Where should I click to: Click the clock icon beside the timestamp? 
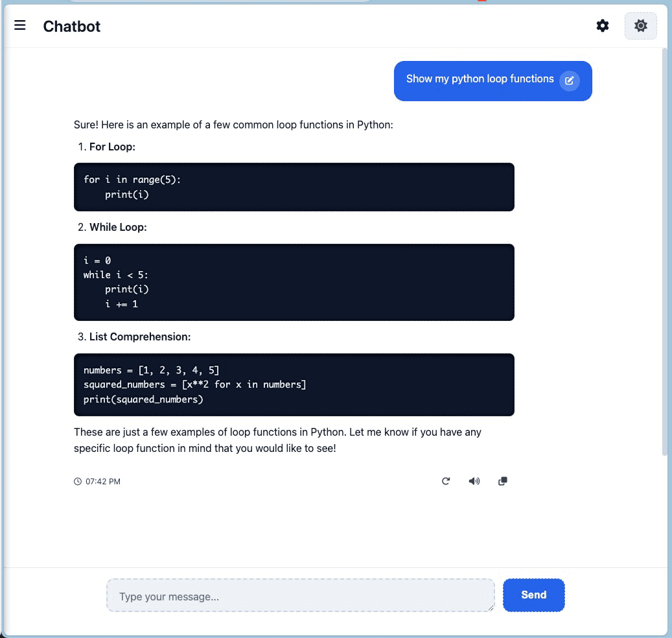point(79,481)
